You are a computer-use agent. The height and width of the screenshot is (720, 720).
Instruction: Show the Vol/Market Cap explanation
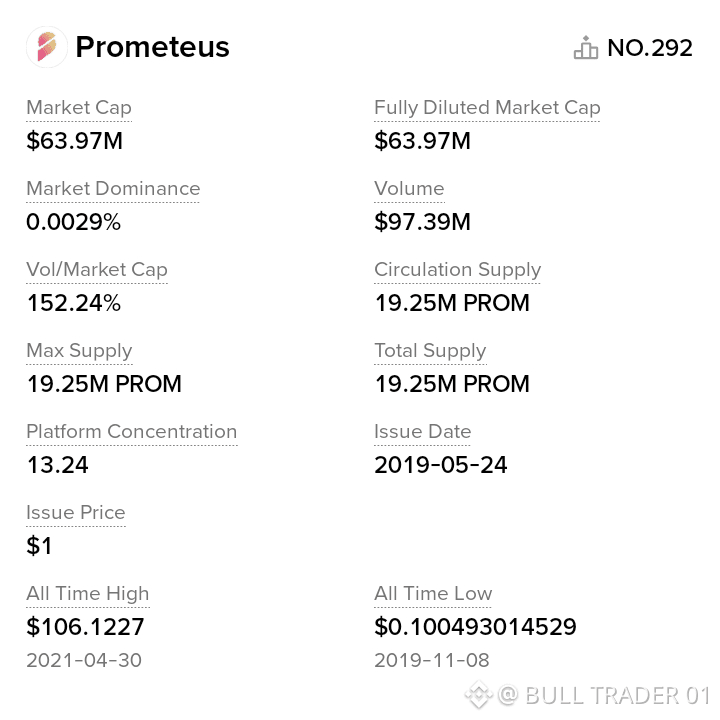[97, 270]
